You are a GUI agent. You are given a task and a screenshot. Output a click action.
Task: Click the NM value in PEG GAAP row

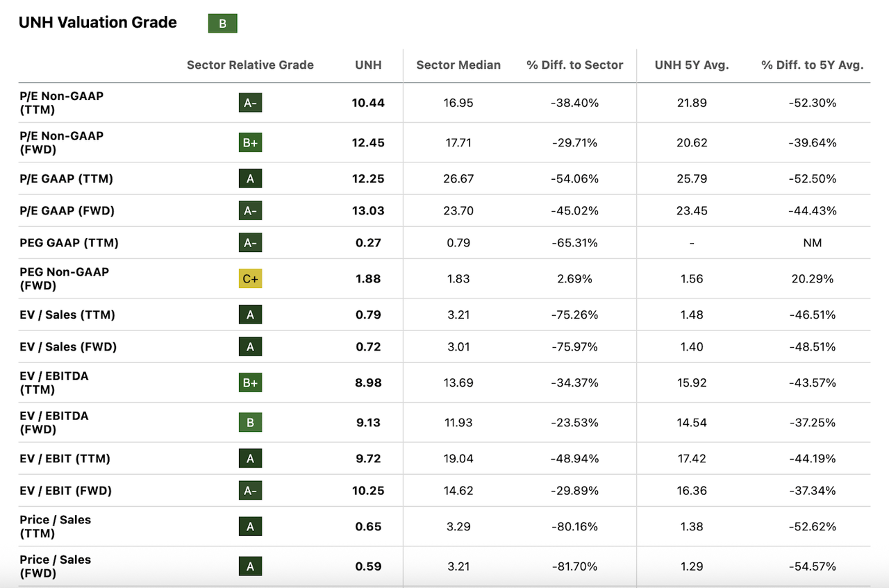(x=813, y=243)
